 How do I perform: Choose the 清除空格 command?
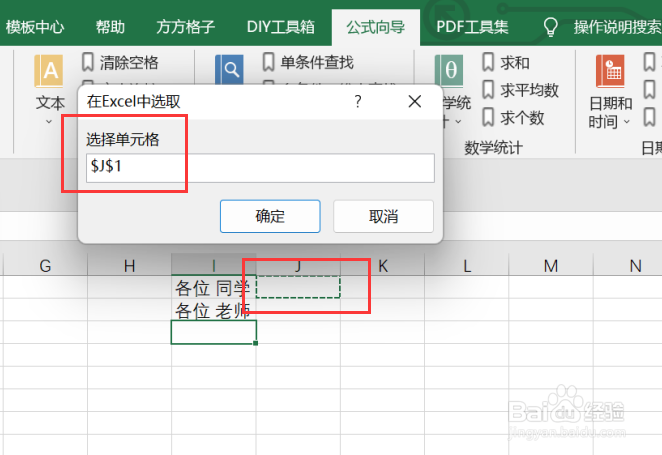[129, 62]
